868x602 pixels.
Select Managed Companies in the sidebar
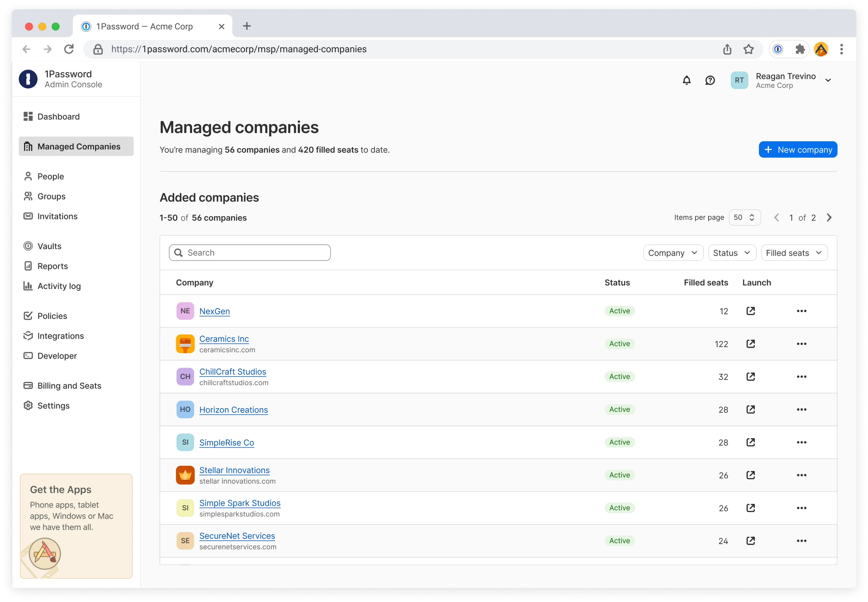pyautogui.click(x=78, y=146)
